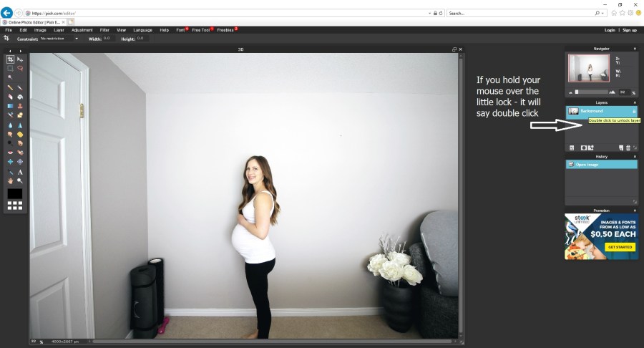Screen dimensions: 644x348
Task: Add new layer in Layers panel
Action: (621, 148)
